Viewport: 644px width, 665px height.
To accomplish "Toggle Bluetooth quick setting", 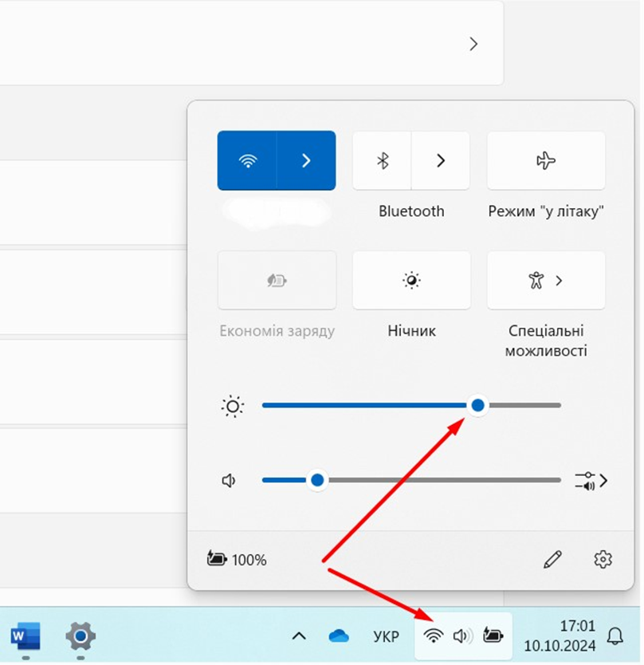I will point(383,160).
